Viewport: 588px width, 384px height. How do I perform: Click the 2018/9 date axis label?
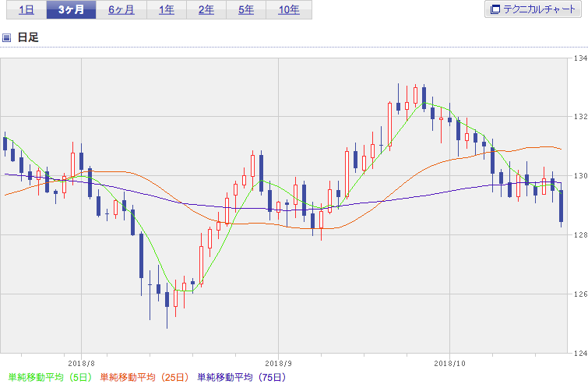278,364
